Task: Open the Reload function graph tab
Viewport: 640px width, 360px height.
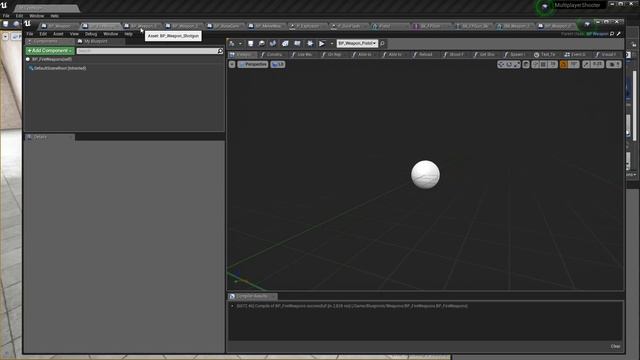Action: click(x=424, y=54)
